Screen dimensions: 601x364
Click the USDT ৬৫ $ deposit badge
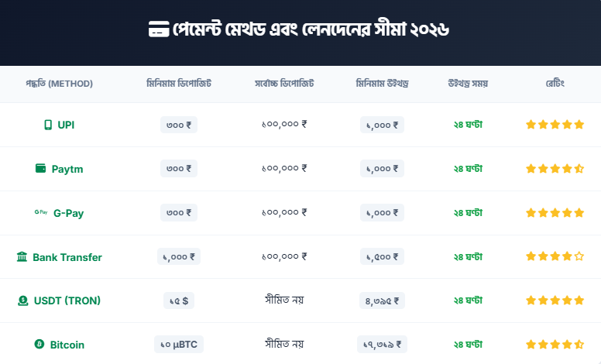pos(179,300)
